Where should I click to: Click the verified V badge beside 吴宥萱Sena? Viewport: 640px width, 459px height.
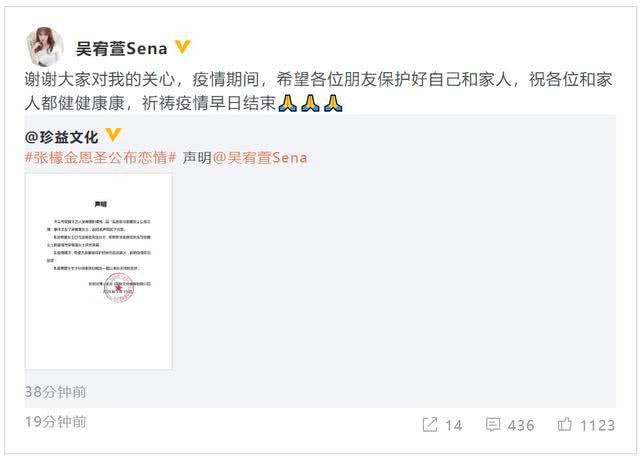(x=183, y=47)
